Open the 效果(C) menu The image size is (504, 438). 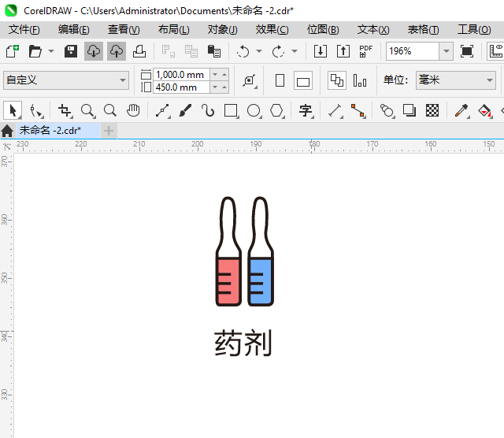pos(272,30)
